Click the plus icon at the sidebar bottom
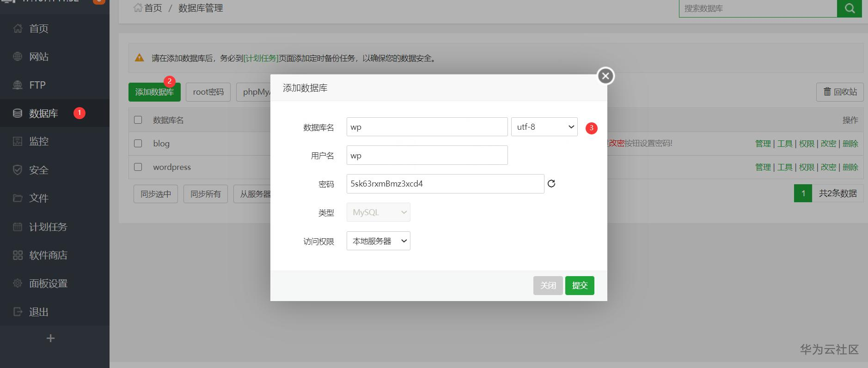Screen dimensions: 868x368 [51, 338]
